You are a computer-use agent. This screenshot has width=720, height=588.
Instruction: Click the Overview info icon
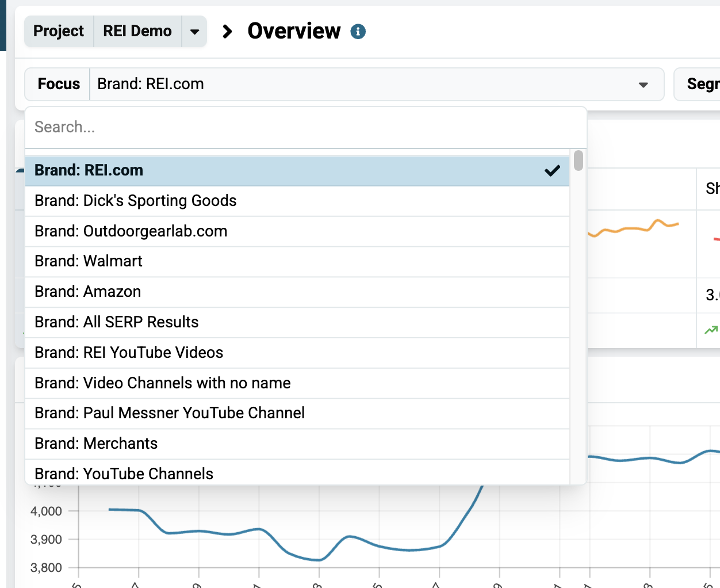point(358,32)
